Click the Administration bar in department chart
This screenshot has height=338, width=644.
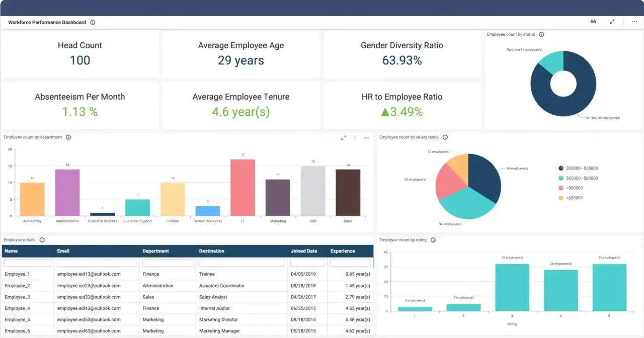[x=67, y=193]
